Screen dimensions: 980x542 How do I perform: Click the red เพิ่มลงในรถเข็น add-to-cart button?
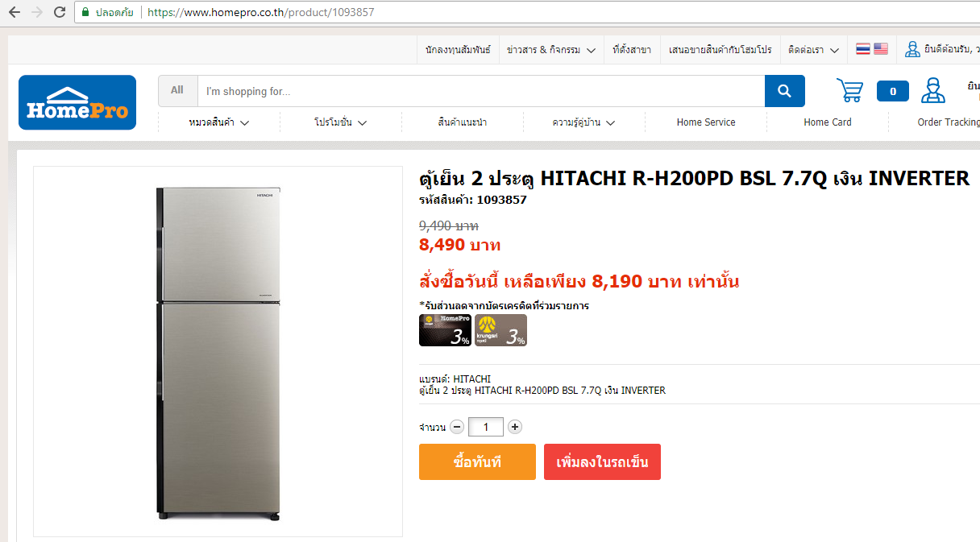[x=602, y=462]
